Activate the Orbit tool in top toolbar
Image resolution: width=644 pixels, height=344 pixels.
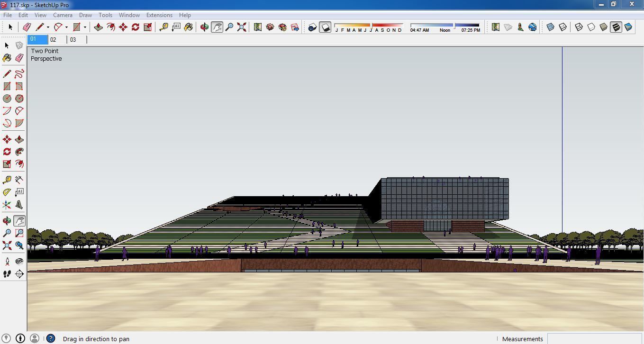[x=205, y=27]
